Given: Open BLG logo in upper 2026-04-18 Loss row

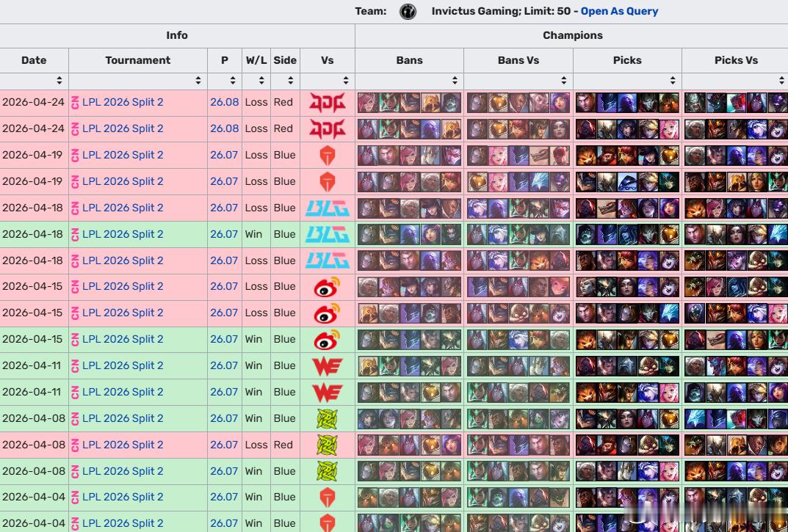Looking at the screenshot, I should click(327, 208).
